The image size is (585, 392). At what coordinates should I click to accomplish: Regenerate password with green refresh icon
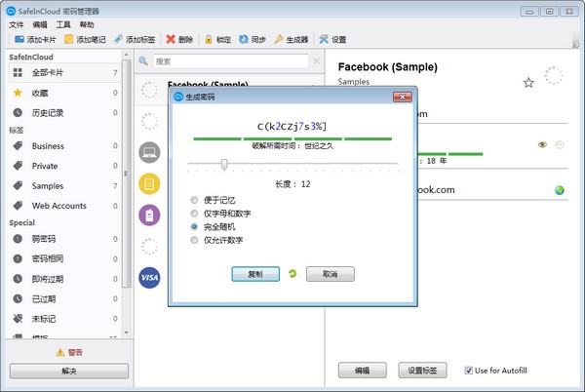point(292,274)
